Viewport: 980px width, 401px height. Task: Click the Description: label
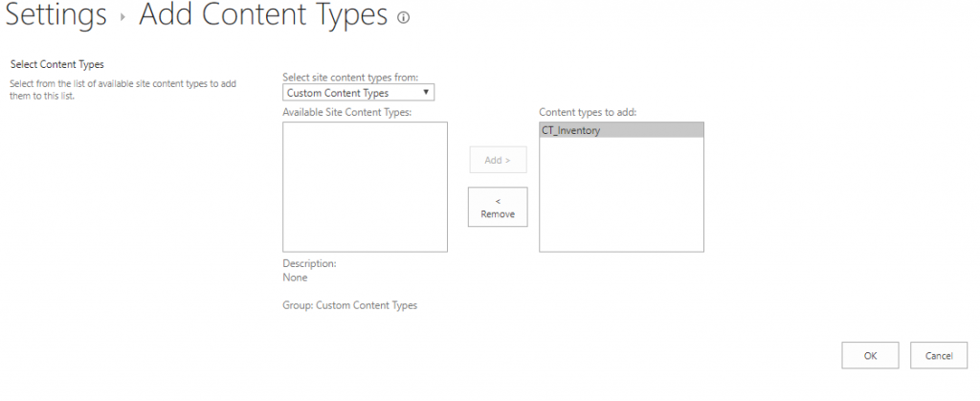(x=309, y=263)
